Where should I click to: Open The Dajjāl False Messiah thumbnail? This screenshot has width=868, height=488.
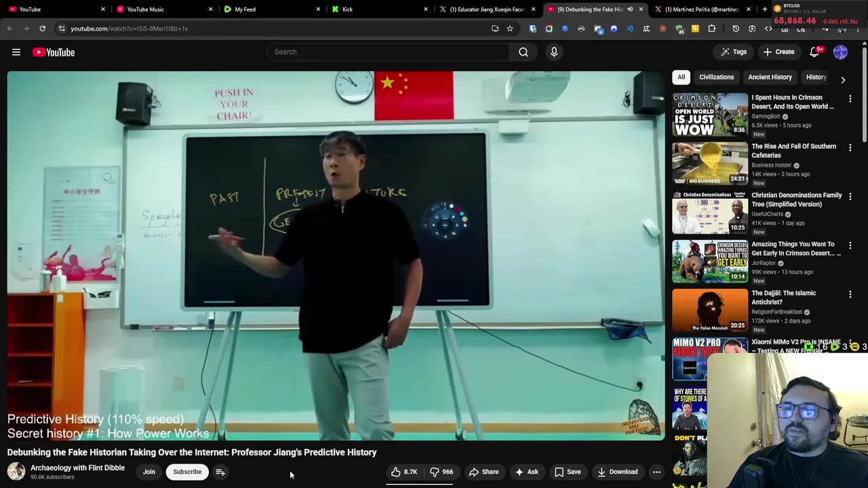point(710,310)
